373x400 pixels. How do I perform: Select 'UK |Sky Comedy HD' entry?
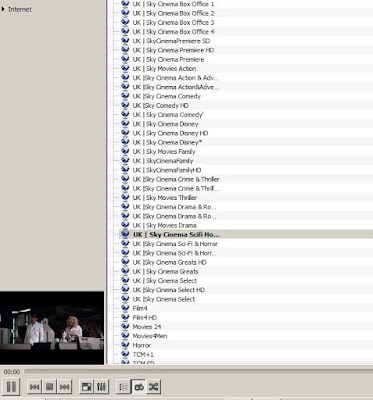(x=161, y=105)
